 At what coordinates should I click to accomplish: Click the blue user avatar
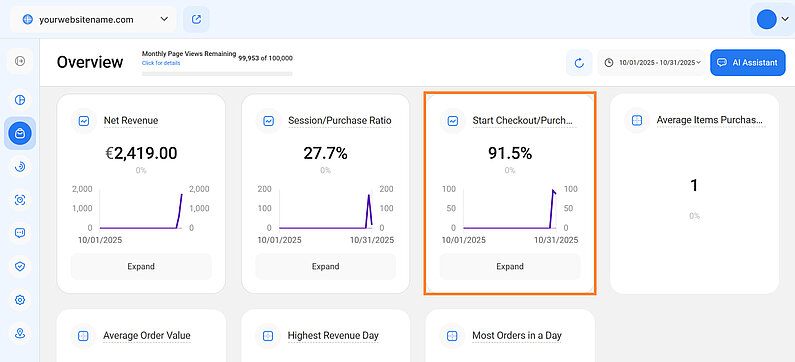767,20
